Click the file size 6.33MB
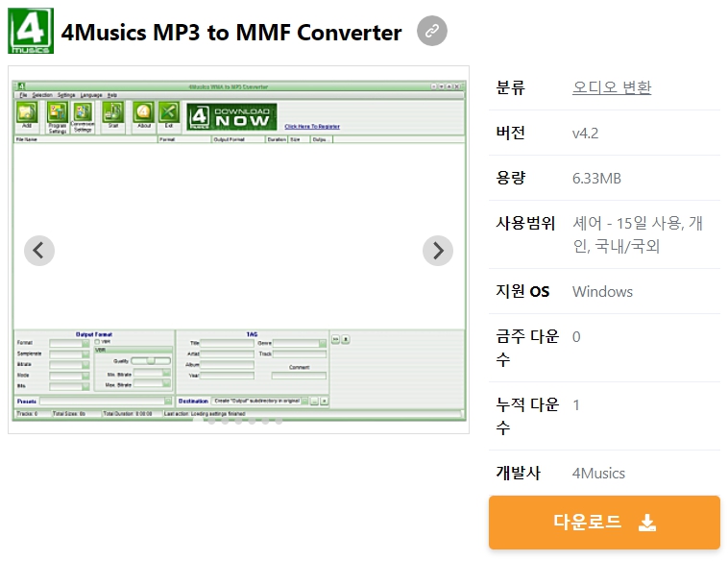The width and height of the screenshot is (728, 561). point(596,179)
